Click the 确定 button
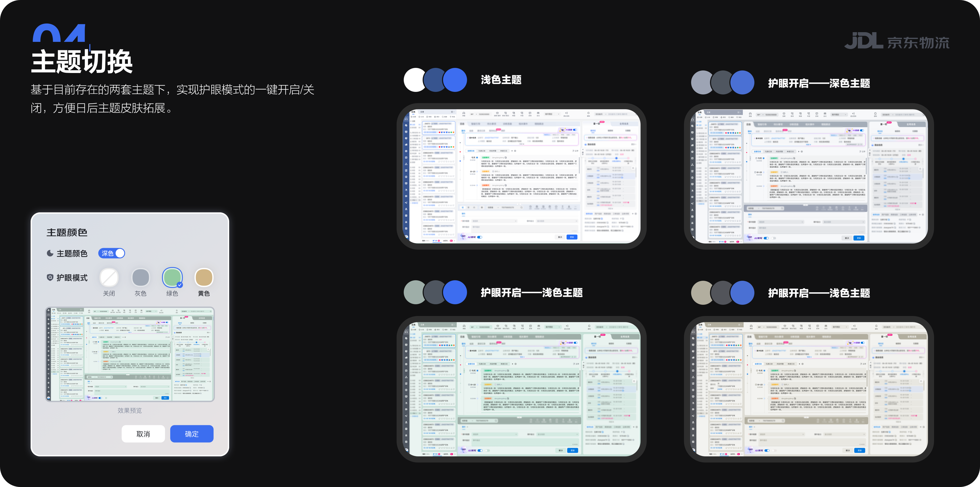This screenshot has width=980, height=487. click(191, 434)
